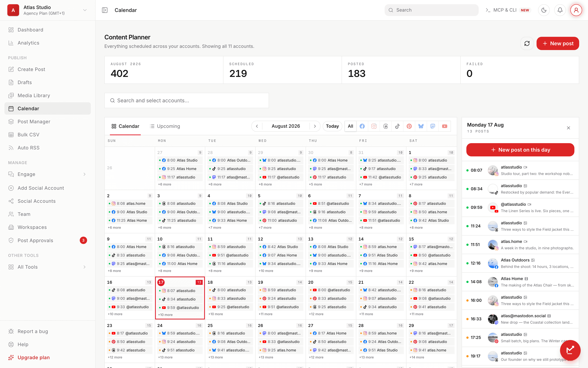Filter calendar by Mastodon icon

pyautogui.click(x=433, y=126)
